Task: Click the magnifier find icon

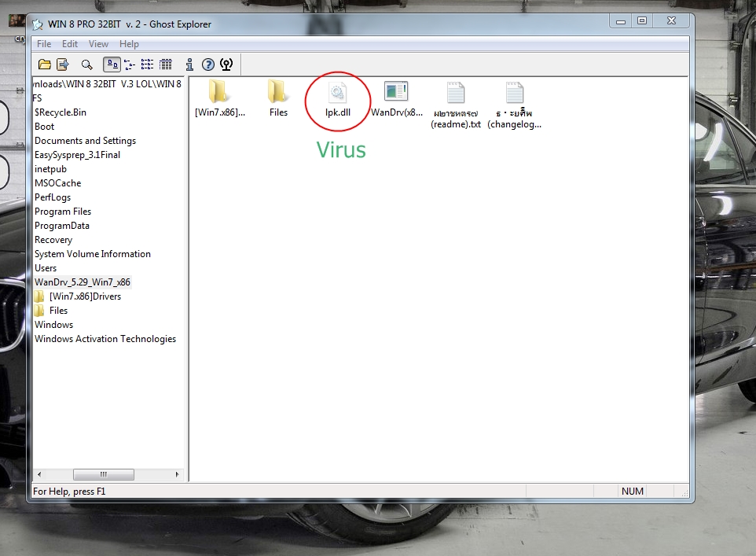Action: point(86,64)
